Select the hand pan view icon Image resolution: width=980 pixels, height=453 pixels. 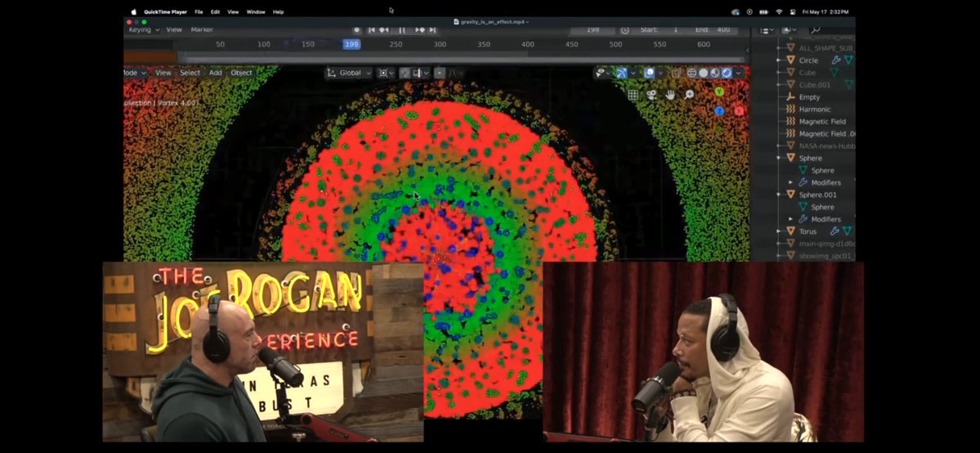[670, 95]
